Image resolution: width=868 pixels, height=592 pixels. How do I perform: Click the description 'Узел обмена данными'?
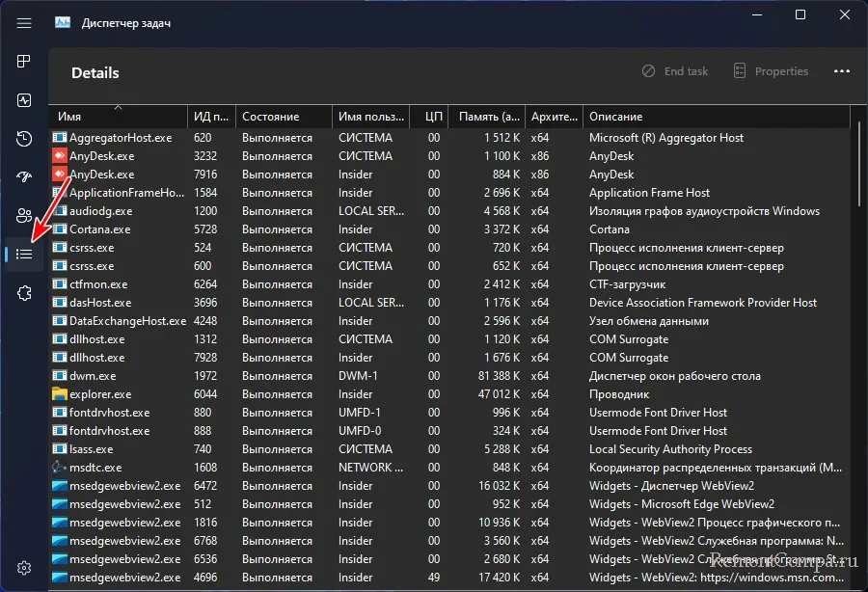click(649, 321)
